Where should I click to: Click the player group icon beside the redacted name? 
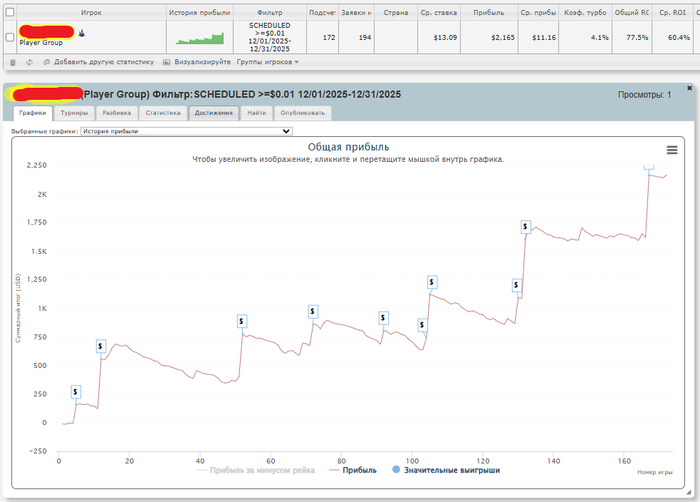(x=82, y=33)
